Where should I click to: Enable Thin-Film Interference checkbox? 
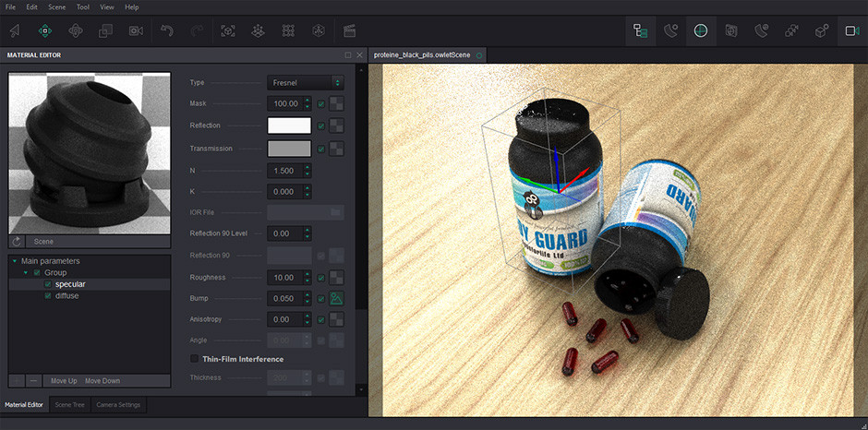pyautogui.click(x=194, y=359)
